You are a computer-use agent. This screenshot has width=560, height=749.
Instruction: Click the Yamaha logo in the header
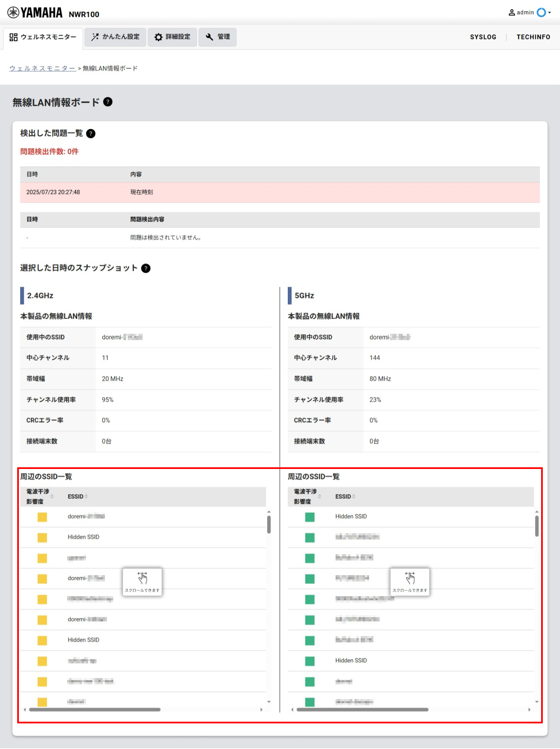click(35, 13)
